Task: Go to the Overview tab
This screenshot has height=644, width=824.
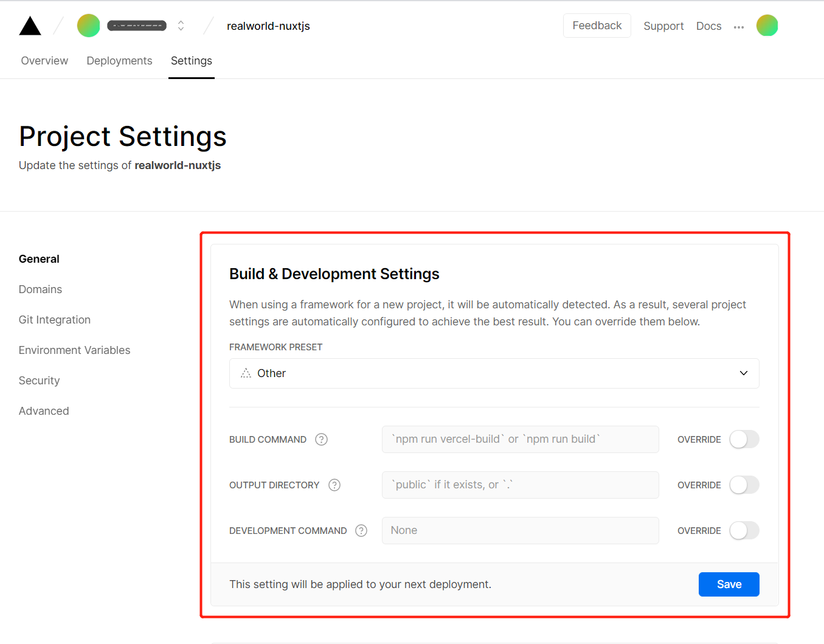Action: pyautogui.click(x=44, y=61)
